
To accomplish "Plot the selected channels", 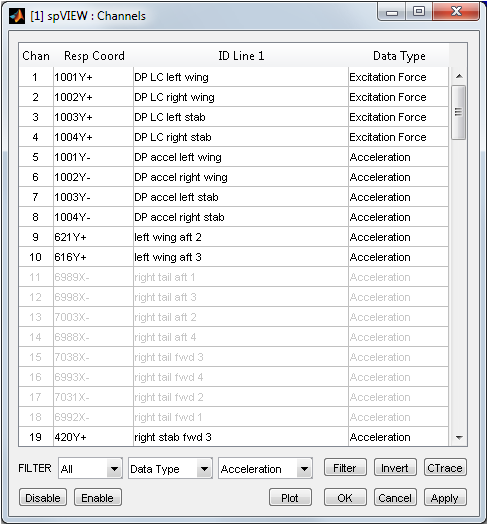I will (x=290, y=498).
